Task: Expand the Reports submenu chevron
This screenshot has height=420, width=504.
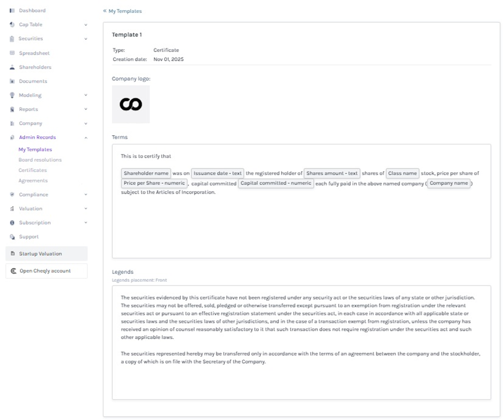Action: click(x=86, y=109)
